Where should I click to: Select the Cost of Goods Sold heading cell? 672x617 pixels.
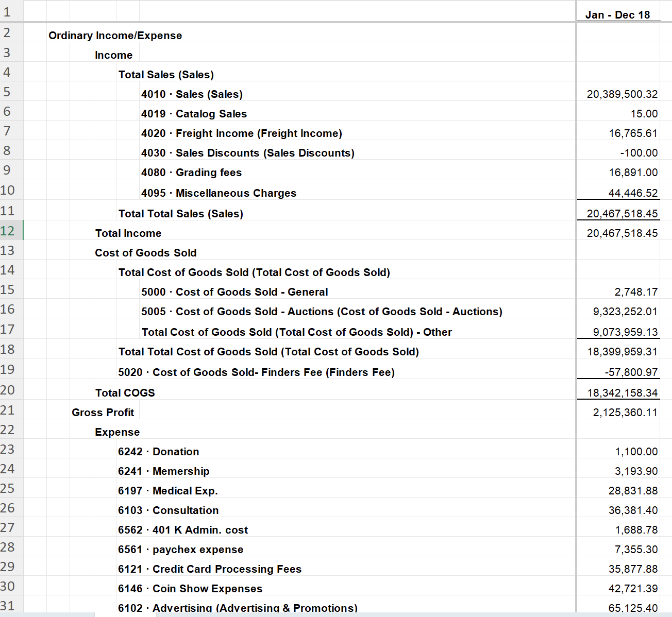pyautogui.click(x=146, y=253)
